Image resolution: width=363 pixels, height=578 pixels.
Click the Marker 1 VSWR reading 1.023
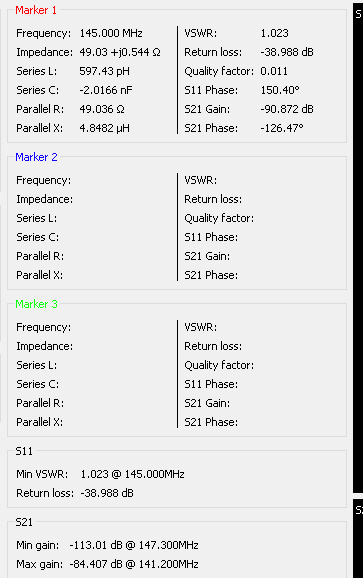pyautogui.click(x=275, y=33)
